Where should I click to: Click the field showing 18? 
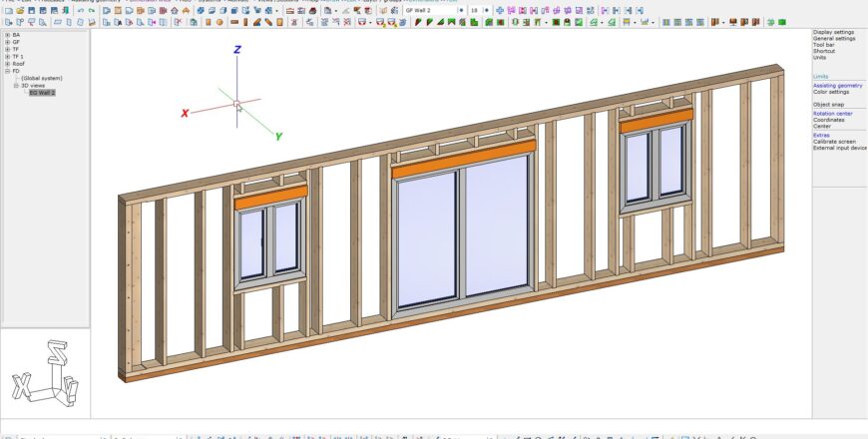(x=474, y=10)
